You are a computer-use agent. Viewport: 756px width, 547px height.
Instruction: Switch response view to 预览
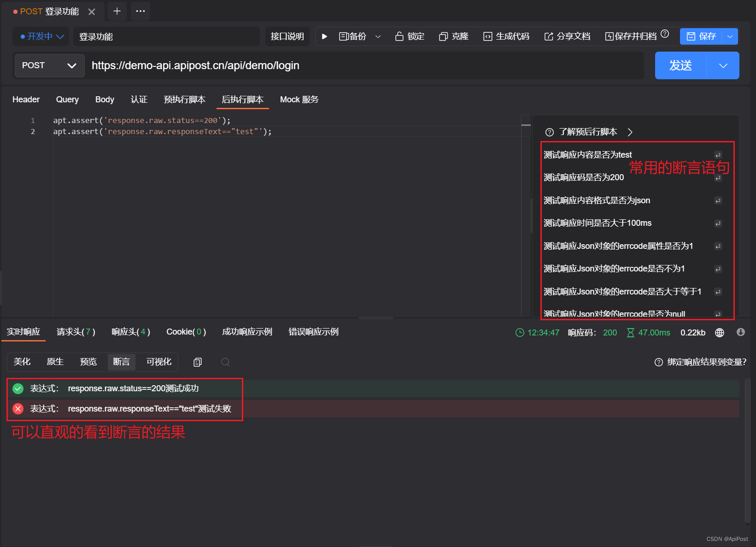tap(88, 362)
